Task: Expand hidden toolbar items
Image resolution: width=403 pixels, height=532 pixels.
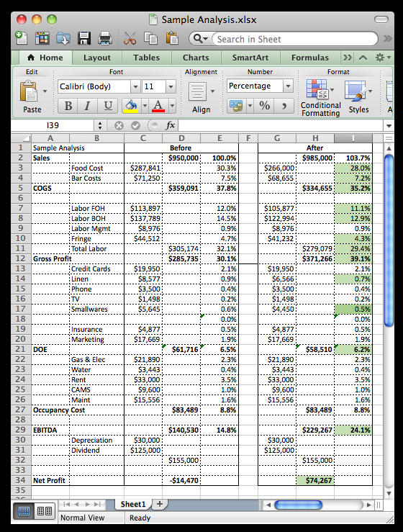Action: point(387,38)
